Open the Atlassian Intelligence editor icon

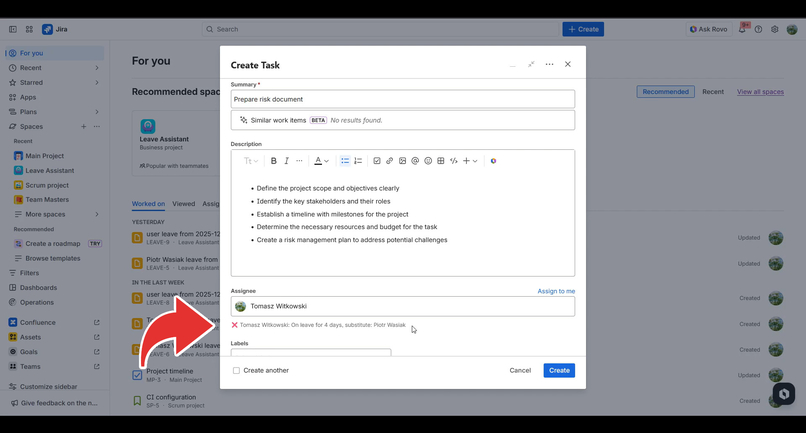point(493,161)
